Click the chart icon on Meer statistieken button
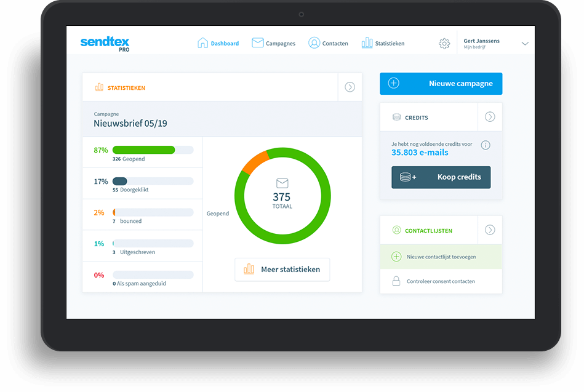 pos(249,269)
